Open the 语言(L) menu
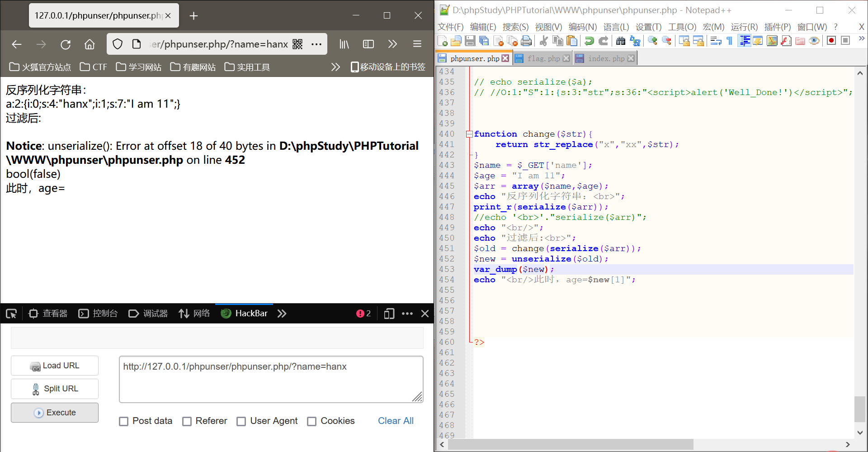Viewport: 868px width, 452px height. pos(616,27)
